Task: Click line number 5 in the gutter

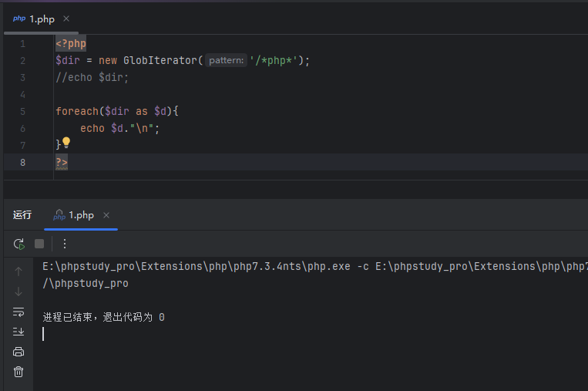Action: pyautogui.click(x=22, y=111)
